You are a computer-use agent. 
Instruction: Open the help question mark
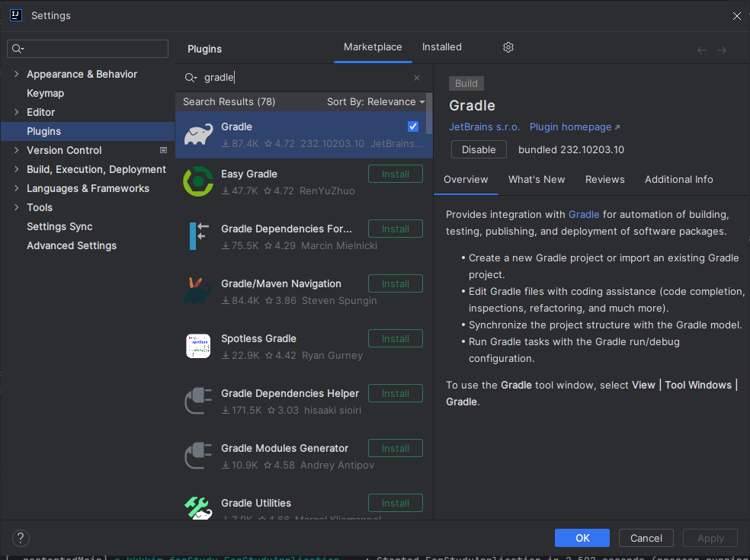pyautogui.click(x=21, y=538)
